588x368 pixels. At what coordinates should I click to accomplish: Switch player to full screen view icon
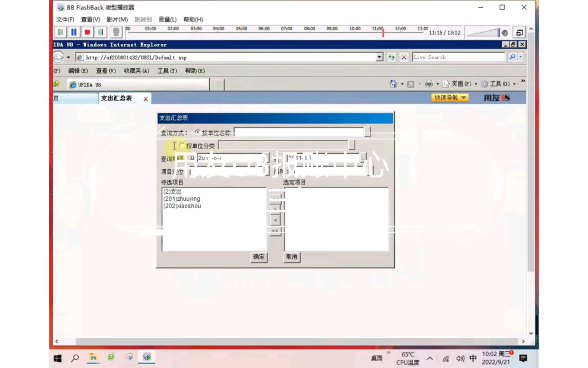(x=519, y=33)
